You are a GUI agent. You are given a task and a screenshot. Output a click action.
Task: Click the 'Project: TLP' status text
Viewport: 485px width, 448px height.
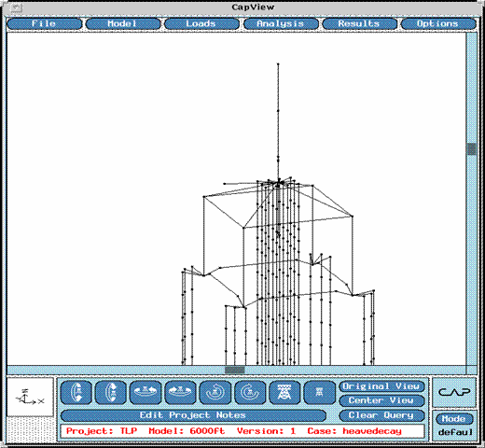click(x=102, y=431)
